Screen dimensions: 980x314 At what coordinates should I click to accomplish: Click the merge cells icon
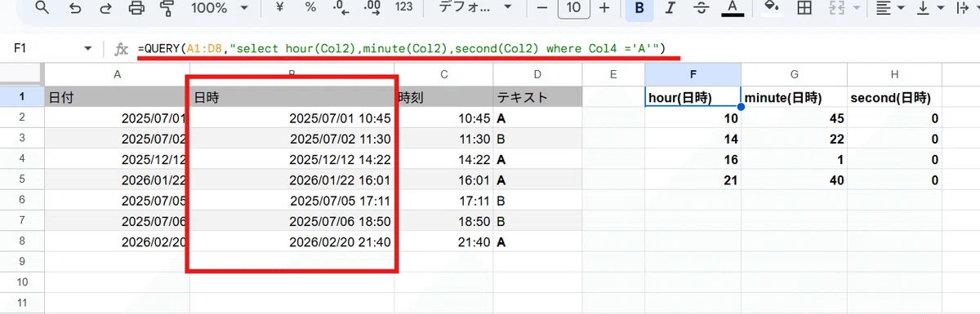(x=836, y=8)
